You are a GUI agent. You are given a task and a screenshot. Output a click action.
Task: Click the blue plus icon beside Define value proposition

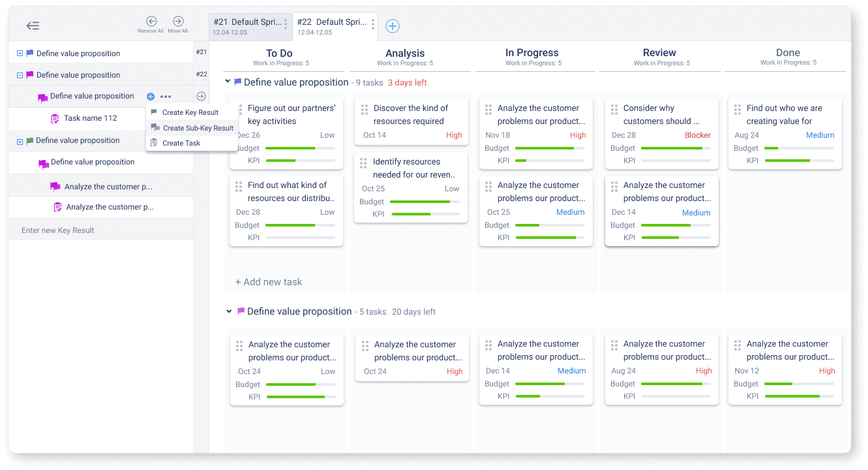point(151,97)
